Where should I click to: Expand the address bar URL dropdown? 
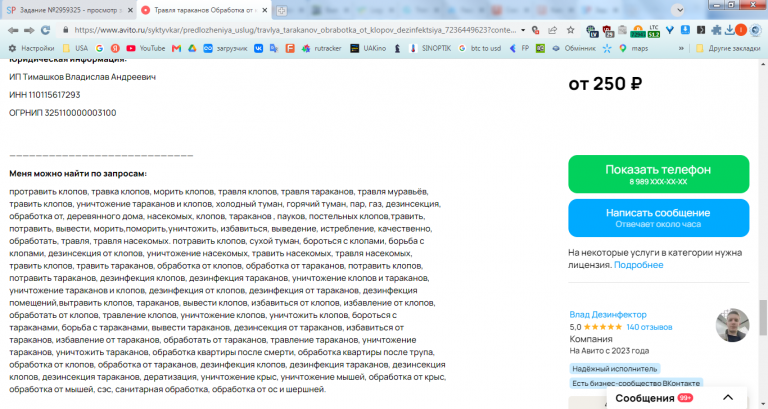523,30
